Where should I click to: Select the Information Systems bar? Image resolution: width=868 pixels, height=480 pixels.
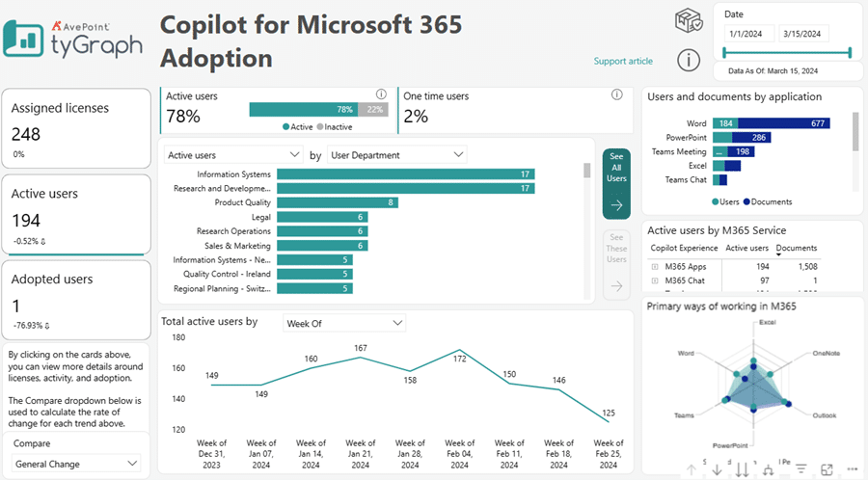[406, 174]
